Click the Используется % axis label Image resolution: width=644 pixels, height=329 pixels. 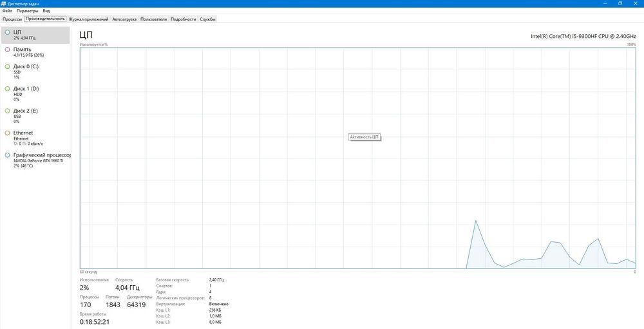click(93, 44)
